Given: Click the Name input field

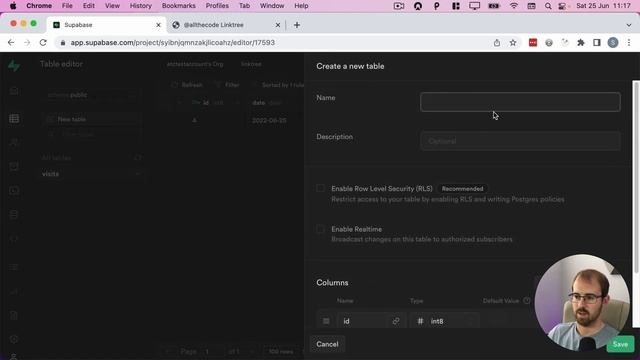Looking at the screenshot, I should [x=520, y=102].
